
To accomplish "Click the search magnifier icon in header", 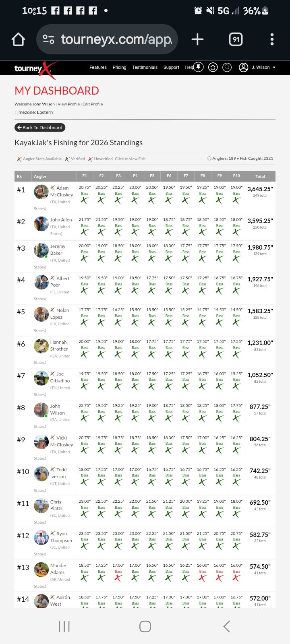I will (x=227, y=67).
